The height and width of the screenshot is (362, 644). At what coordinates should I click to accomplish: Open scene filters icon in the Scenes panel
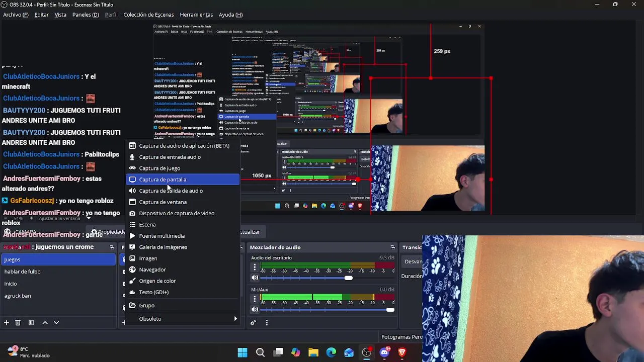[x=31, y=323]
